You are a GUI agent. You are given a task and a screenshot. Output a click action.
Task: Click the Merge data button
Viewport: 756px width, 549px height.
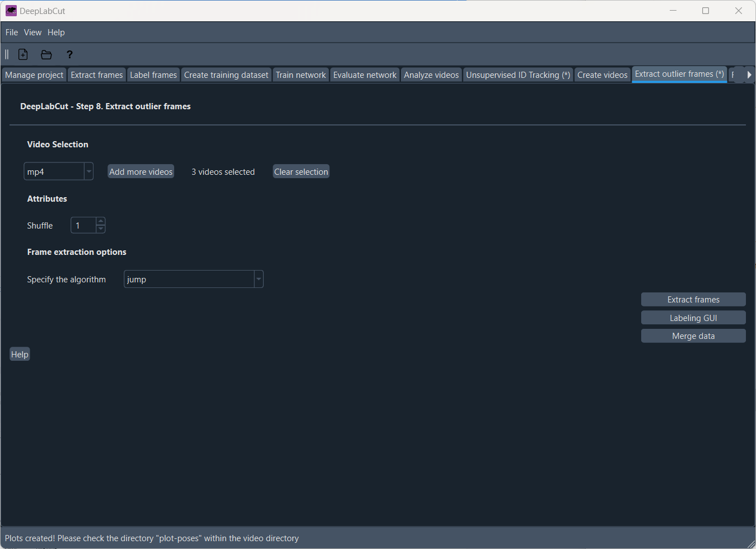(693, 336)
